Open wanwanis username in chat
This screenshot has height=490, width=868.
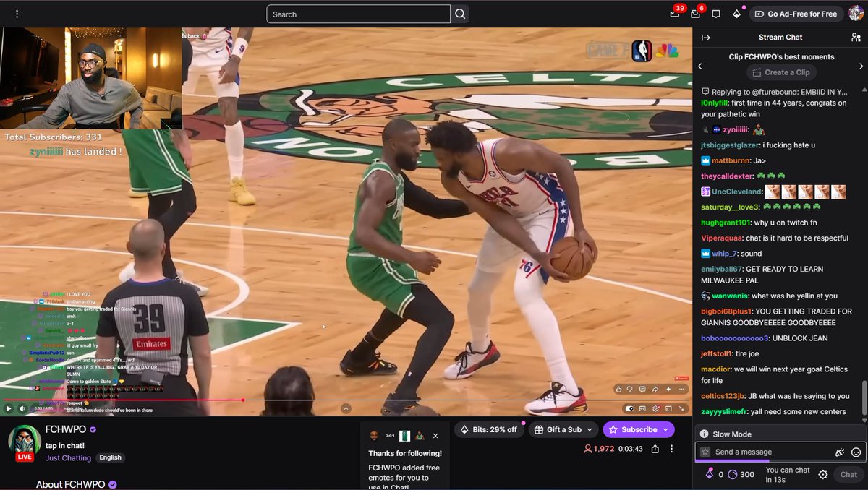click(x=730, y=296)
